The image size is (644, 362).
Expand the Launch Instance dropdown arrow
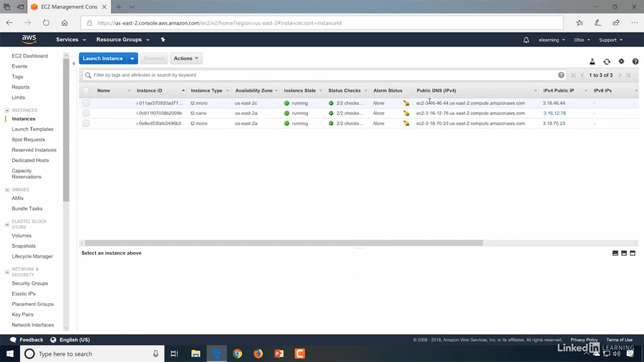click(132, 58)
